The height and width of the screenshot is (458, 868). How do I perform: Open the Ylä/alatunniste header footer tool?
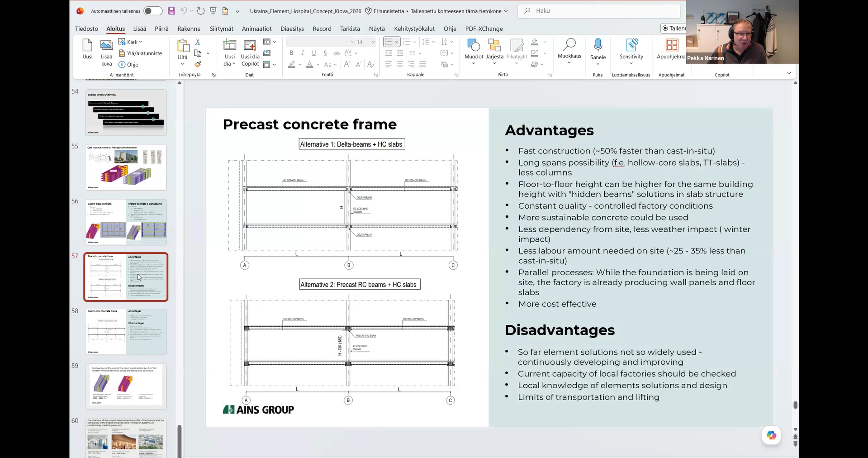pos(140,53)
